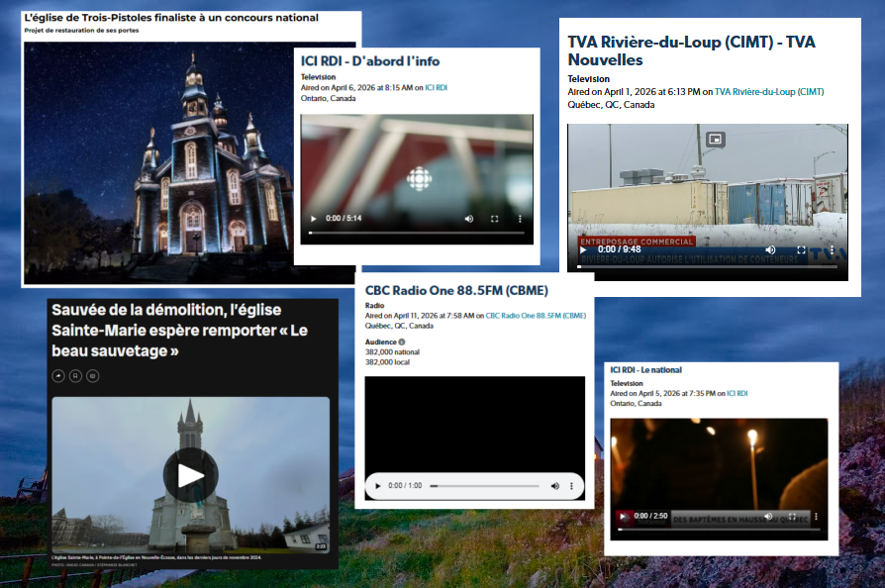The height and width of the screenshot is (588, 885).
Task: Open more options on Le national video
Action: click(x=817, y=516)
